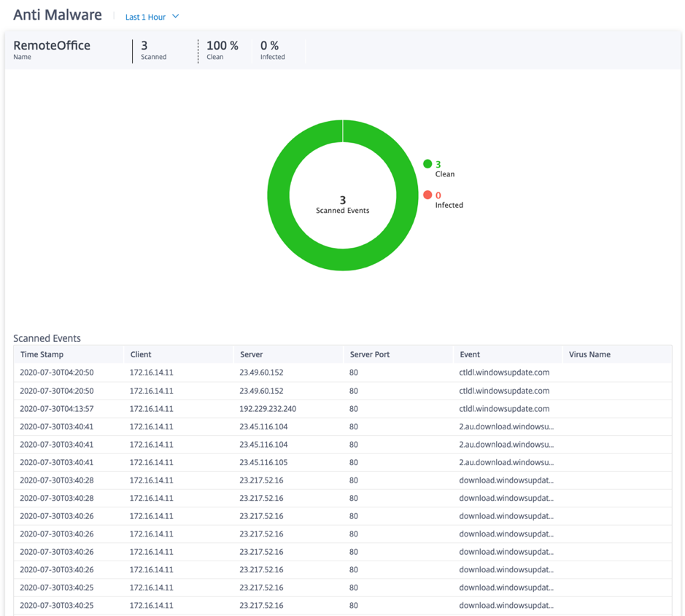Select timestamp 2020-07-30T04:13:57 cell
Viewport: 685px width, 616px height.
click(57, 409)
